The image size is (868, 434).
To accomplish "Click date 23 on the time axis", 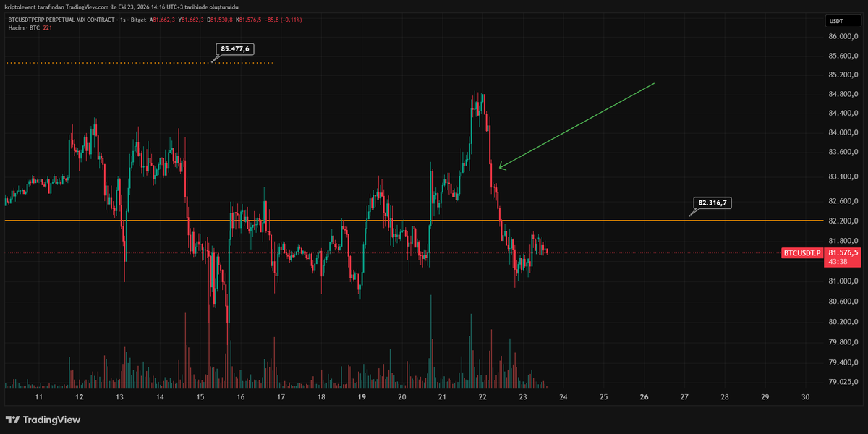I will (x=523, y=396).
